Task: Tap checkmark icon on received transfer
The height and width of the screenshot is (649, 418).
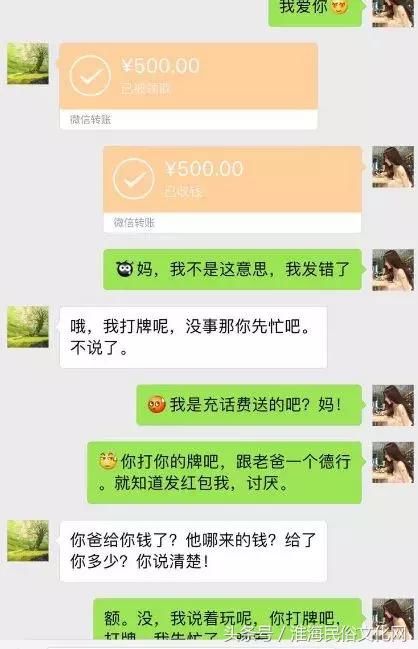Action: pos(90,76)
